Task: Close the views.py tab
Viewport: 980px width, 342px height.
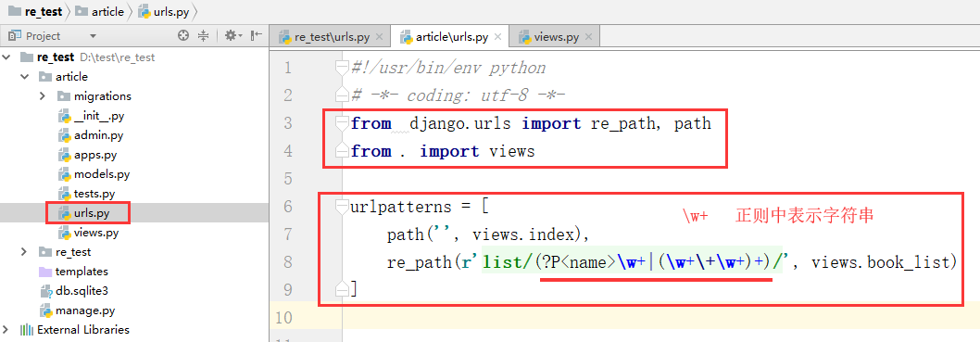Action: [588, 37]
